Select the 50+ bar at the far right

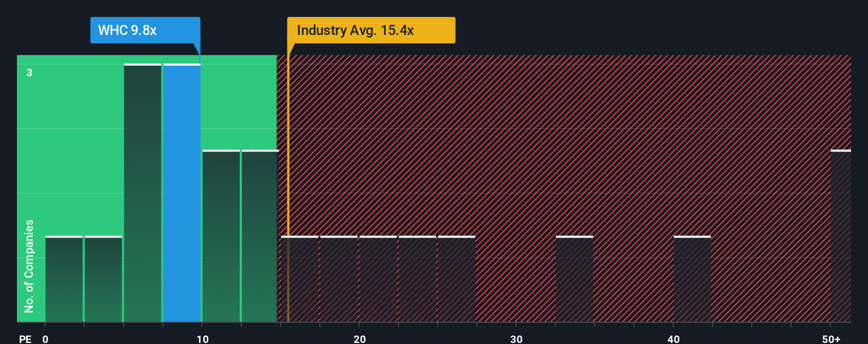coord(841,236)
